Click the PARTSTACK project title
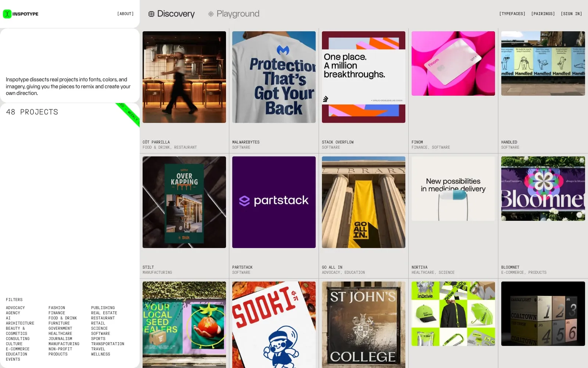Image resolution: width=588 pixels, height=368 pixels. [x=242, y=267]
